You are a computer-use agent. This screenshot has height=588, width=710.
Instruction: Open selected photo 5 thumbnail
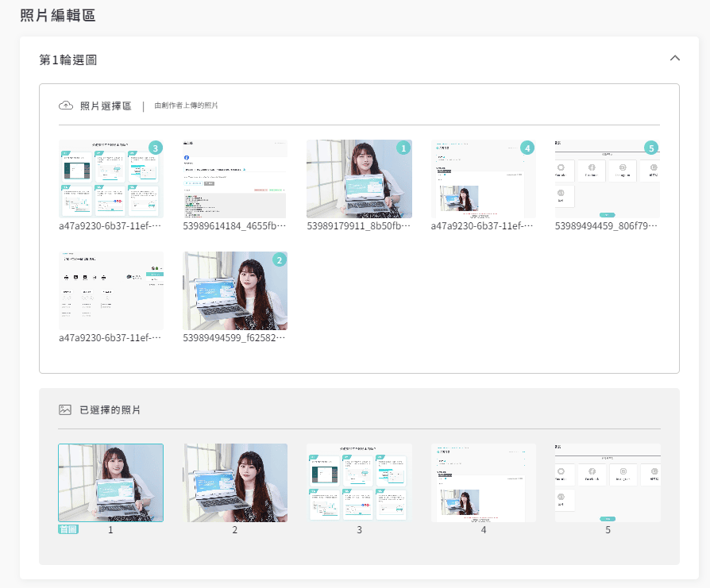tap(608, 481)
